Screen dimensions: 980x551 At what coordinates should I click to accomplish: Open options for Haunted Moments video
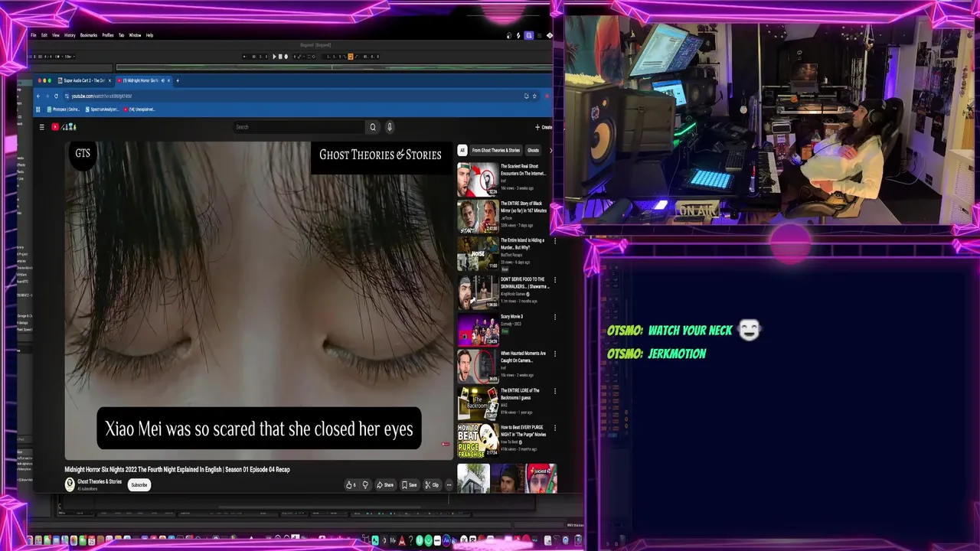tap(555, 354)
